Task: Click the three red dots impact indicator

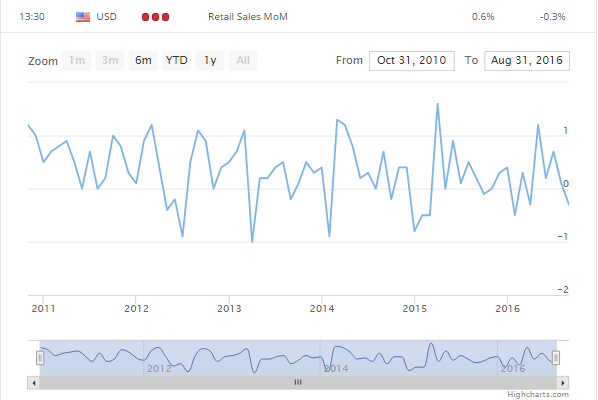Action: pyautogui.click(x=155, y=17)
